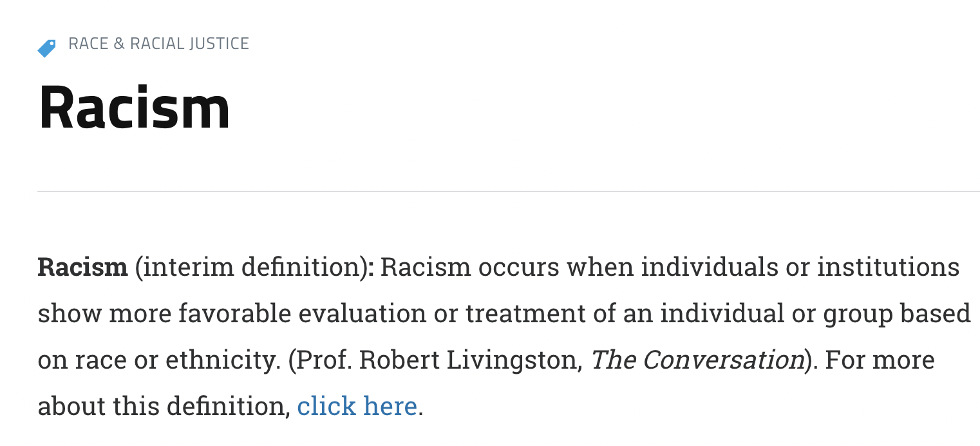
Task: Click the horizontal divider under the heading
Action: point(509,191)
